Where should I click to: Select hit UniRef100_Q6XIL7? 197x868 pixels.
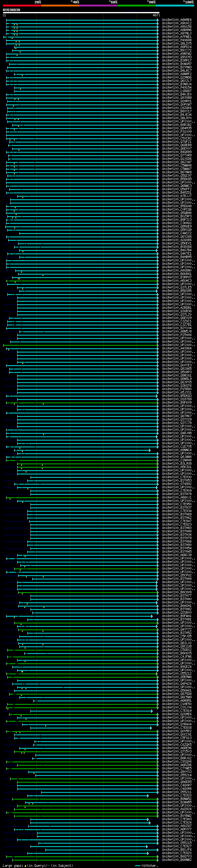point(176,81)
